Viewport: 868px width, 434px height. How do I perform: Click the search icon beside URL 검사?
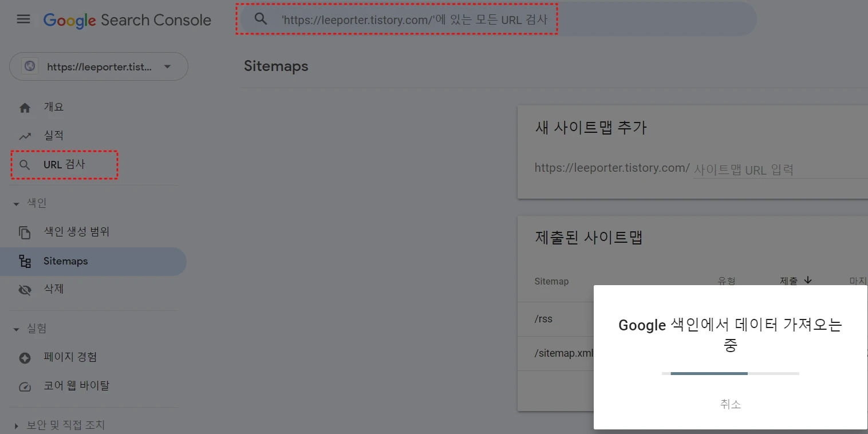click(x=25, y=165)
